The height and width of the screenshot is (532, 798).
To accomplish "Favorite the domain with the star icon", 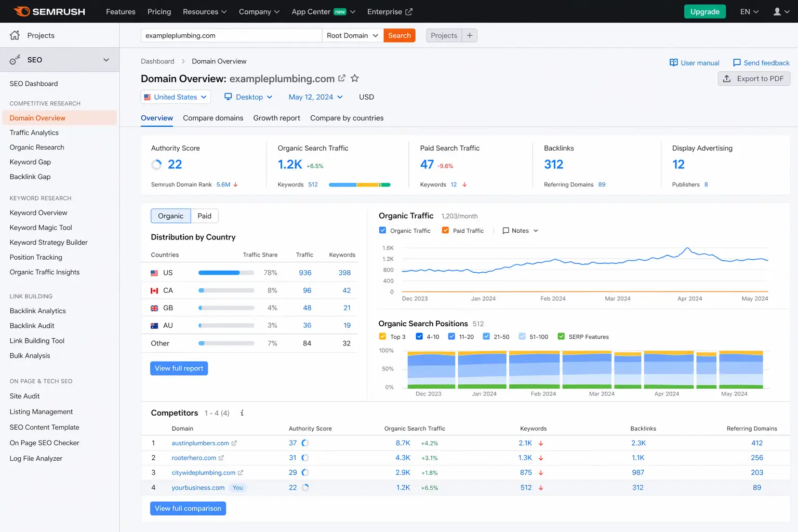I will tap(355, 78).
